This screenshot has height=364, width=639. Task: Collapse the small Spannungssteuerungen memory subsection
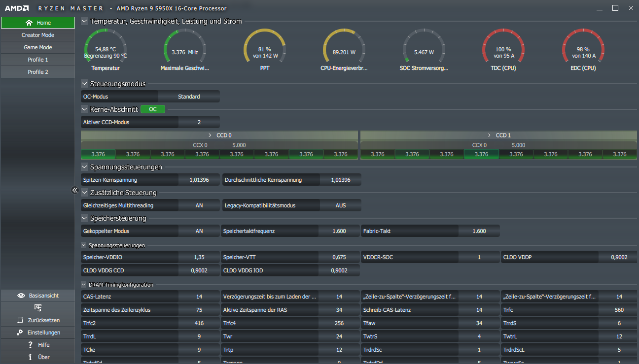coord(84,245)
